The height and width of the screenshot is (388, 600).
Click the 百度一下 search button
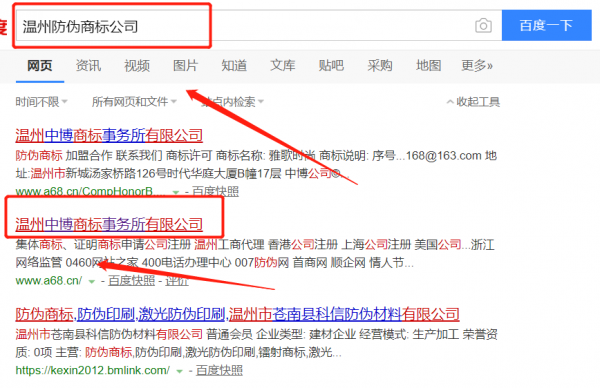click(x=546, y=25)
